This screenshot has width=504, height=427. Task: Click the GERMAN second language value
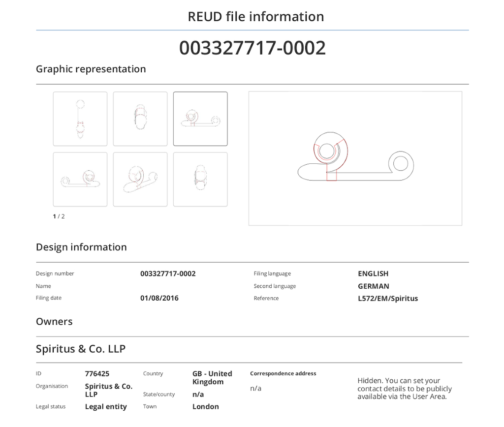[x=374, y=286]
